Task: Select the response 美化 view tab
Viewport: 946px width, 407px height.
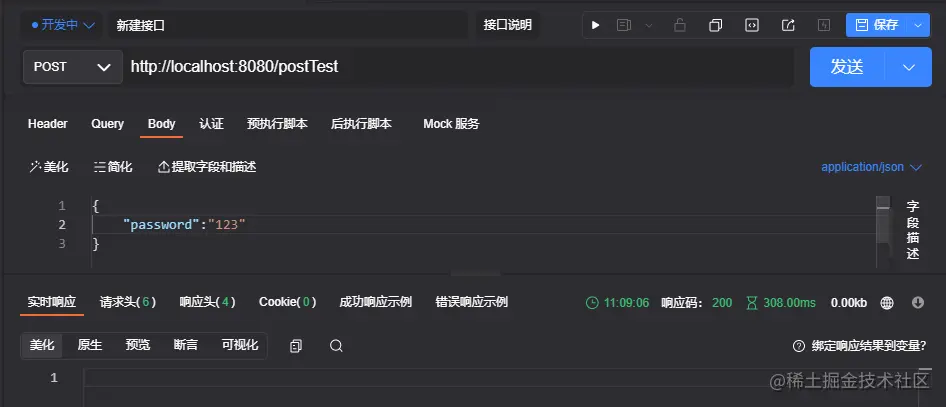Action: (x=42, y=345)
